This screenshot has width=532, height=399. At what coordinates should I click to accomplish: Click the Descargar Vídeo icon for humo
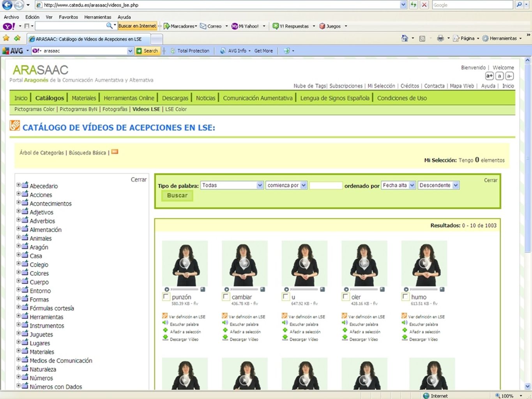click(x=405, y=338)
